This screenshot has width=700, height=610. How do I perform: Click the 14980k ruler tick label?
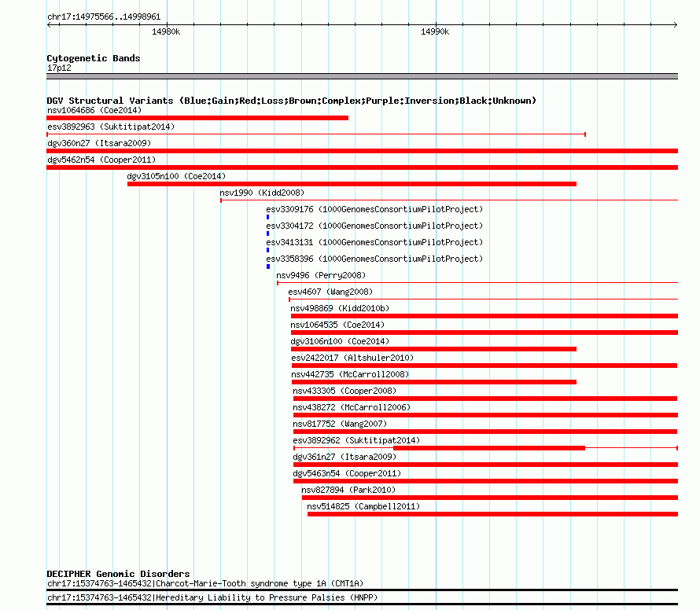[x=166, y=31]
